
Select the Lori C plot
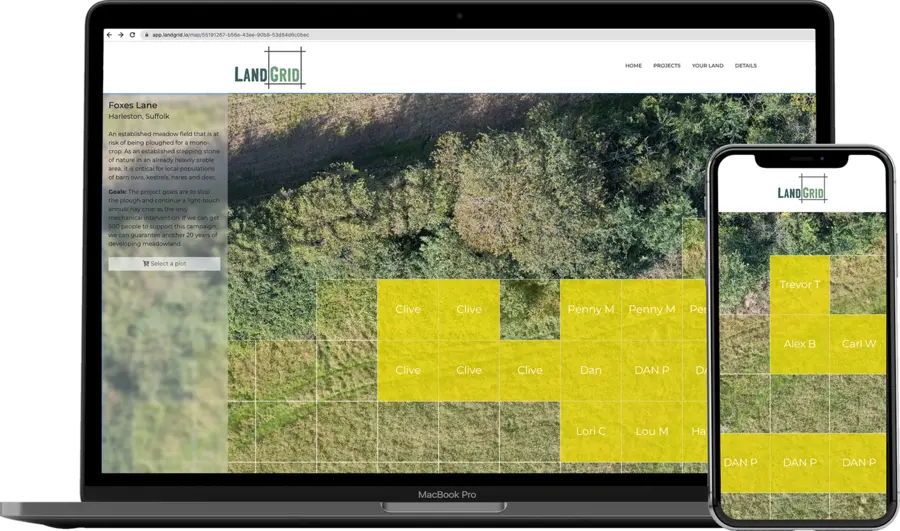(x=591, y=431)
